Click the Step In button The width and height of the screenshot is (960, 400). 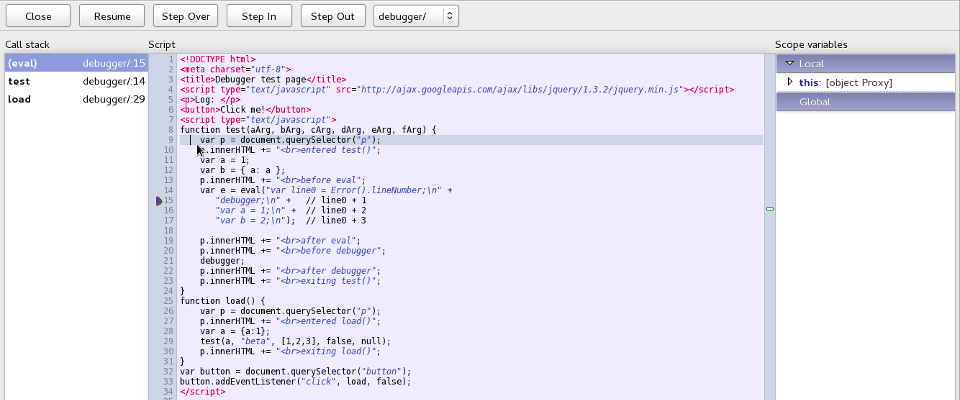point(259,17)
